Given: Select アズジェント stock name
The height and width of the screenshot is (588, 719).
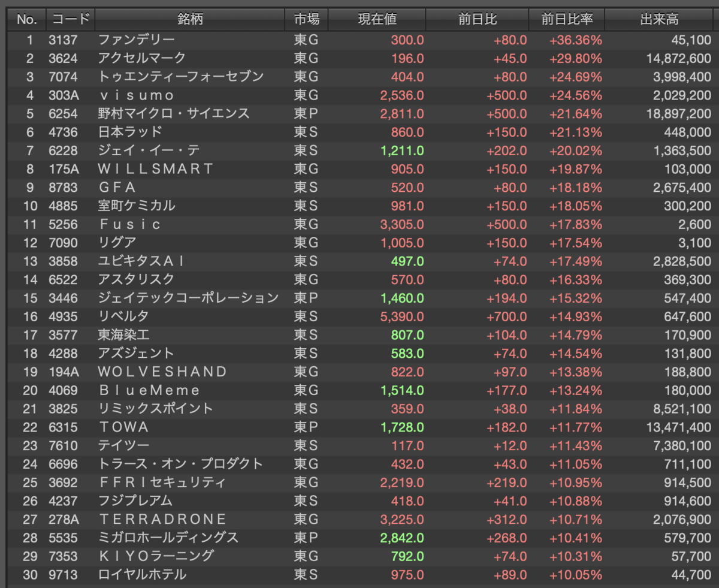Looking at the screenshot, I should point(136,354).
